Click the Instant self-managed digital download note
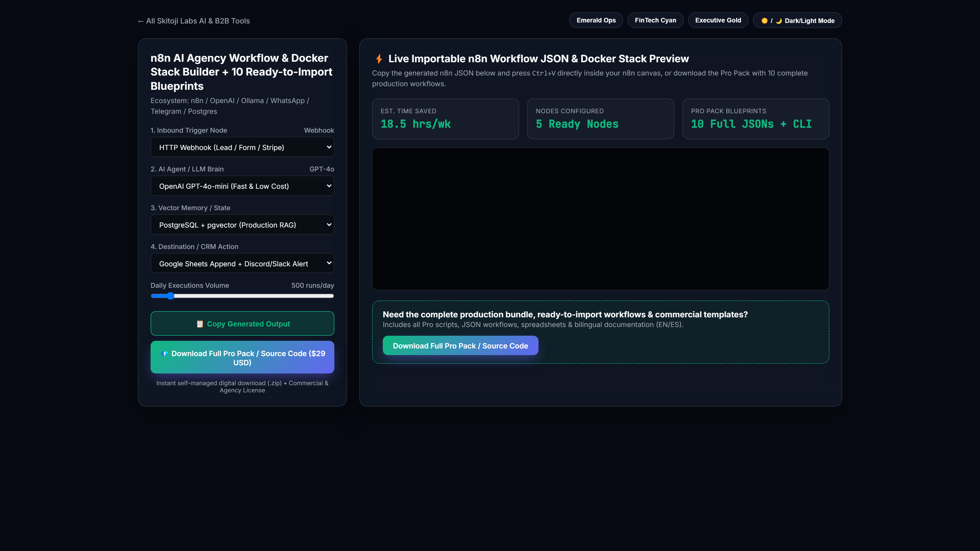This screenshot has height=551, width=980. (242, 387)
